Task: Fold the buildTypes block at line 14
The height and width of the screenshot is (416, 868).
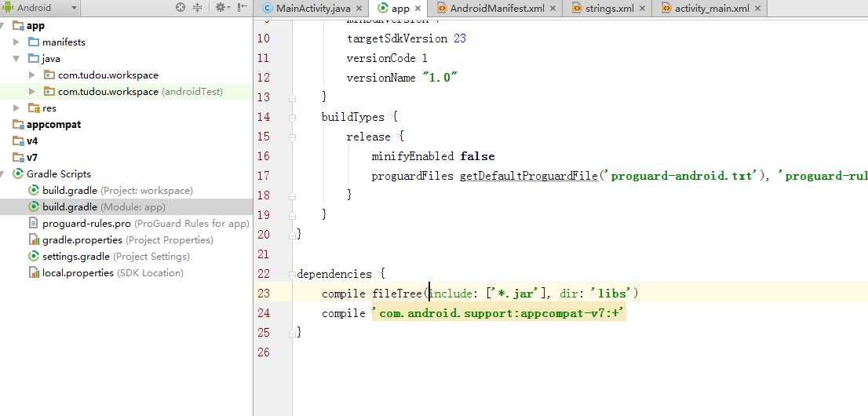Action: (292, 118)
